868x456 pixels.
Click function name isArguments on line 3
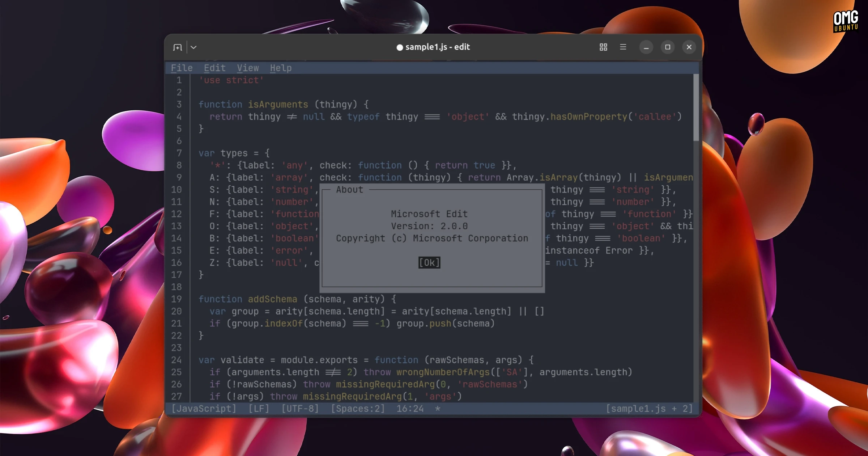[278, 105]
